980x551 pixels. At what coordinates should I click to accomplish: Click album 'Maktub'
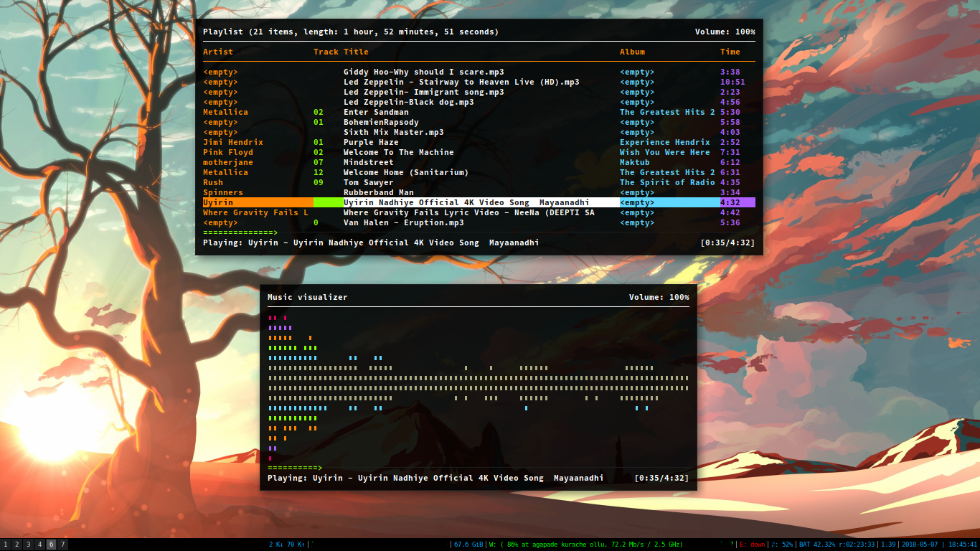click(635, 162)
